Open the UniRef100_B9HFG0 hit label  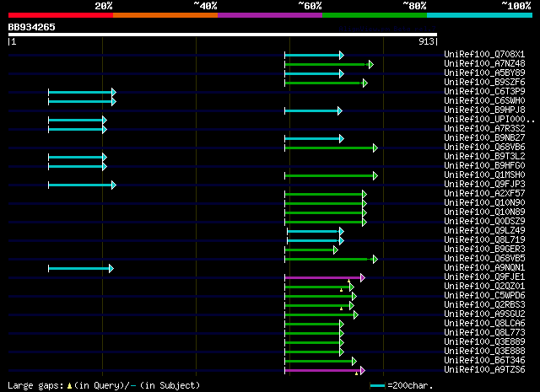484,165
